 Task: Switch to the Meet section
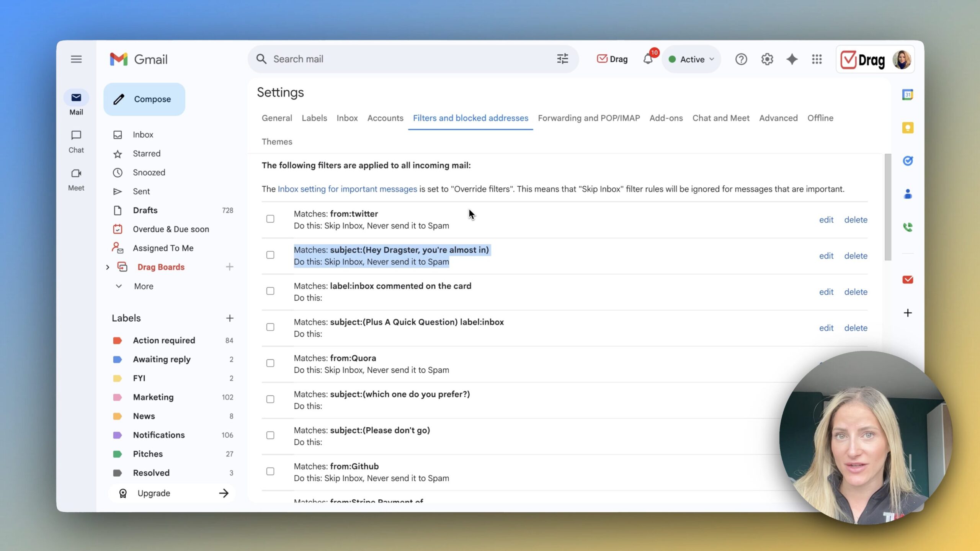[x=76, y=179]
